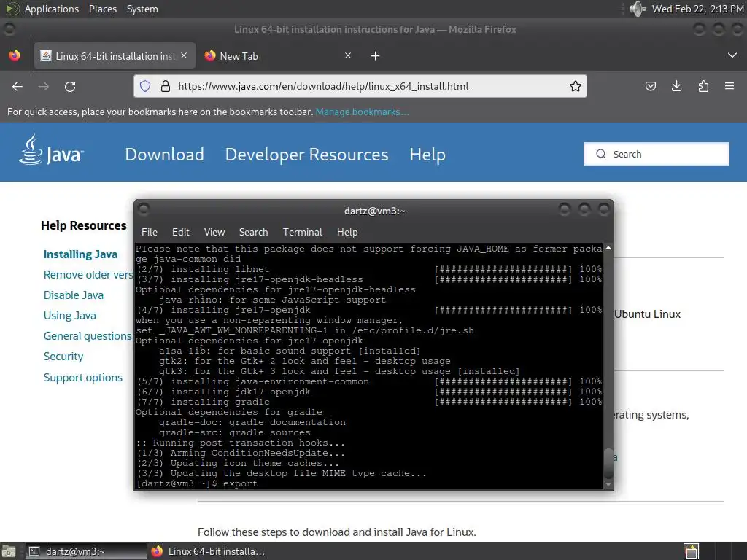Screen dimensions: 747x560
Task: Open the workspace switcher icon in bottom-right
Action: [x=691, y=551]
